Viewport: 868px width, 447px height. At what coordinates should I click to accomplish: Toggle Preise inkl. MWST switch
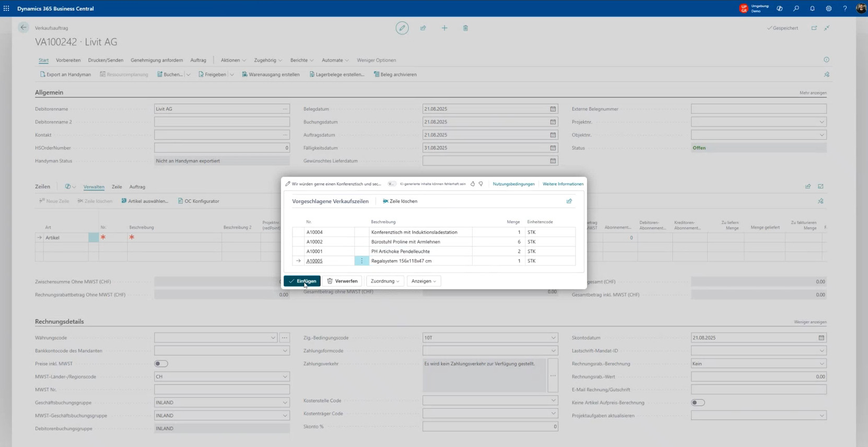pos(161,364)
